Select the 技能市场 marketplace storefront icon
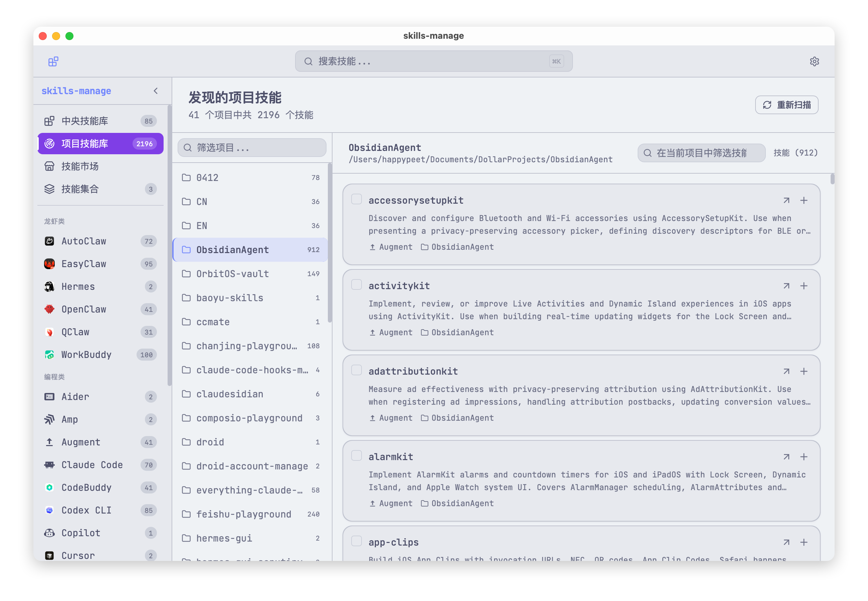This screenshot has height=601, width=868. (x=49, y=166)
